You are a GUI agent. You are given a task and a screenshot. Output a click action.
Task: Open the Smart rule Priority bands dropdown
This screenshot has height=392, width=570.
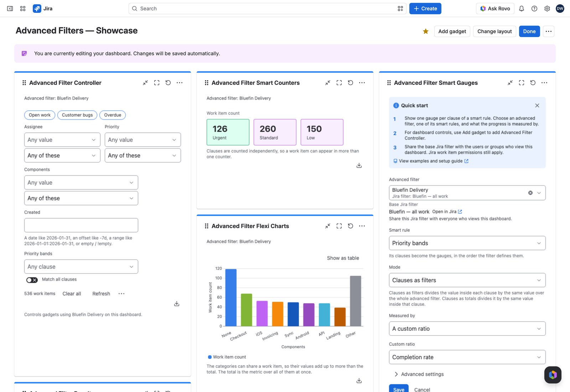pyautogui.click(x=467, y=243)
